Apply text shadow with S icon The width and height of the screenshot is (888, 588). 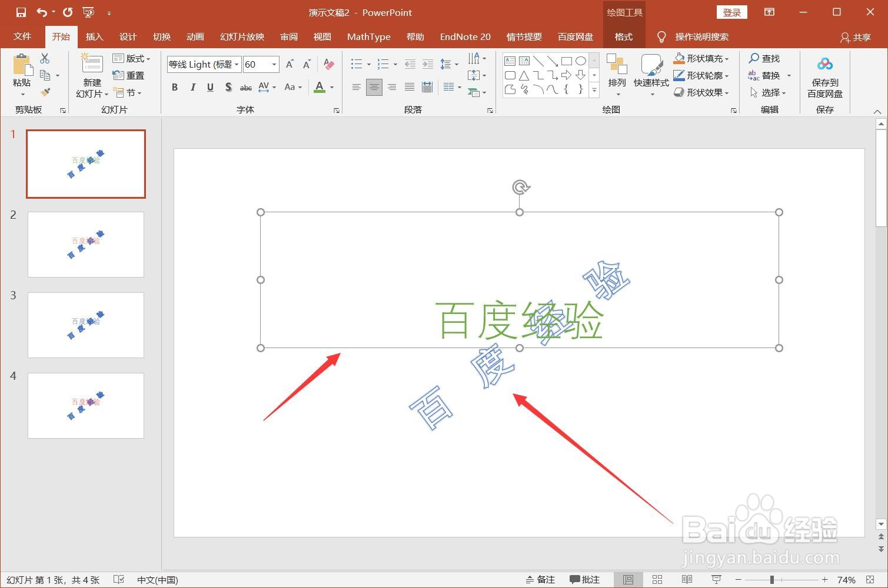coord(228,88)
